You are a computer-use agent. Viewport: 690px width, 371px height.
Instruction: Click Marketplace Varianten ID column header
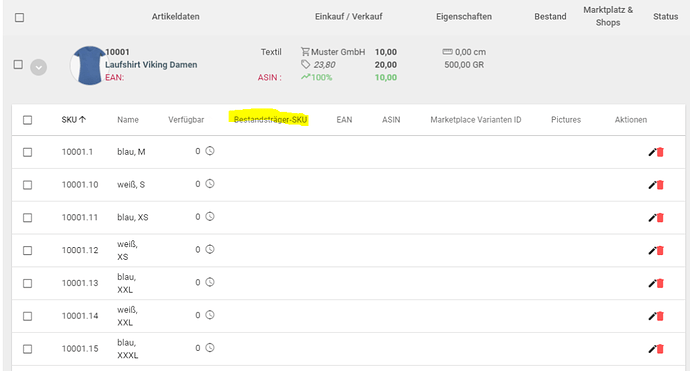(x=476, y=120)
